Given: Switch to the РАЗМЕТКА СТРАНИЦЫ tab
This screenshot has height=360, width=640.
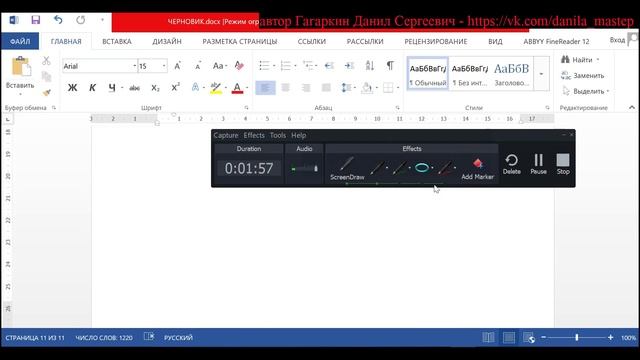Looking at the screenshot, I should pos(240,42).
